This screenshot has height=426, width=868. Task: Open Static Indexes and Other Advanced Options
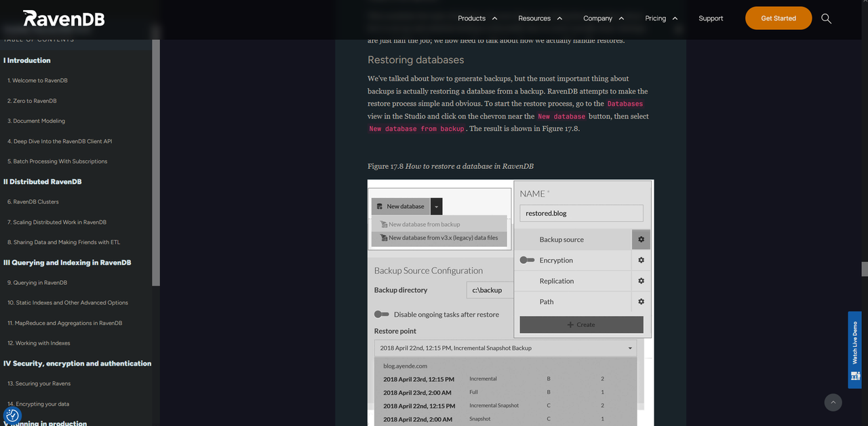pos(68,303)
